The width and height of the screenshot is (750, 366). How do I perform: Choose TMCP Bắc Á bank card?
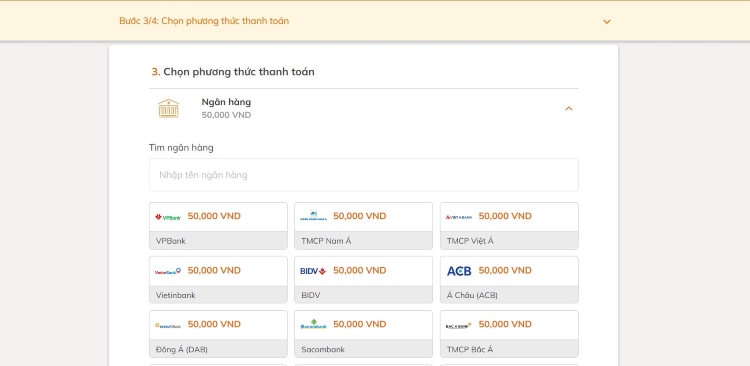coord(509,334)
